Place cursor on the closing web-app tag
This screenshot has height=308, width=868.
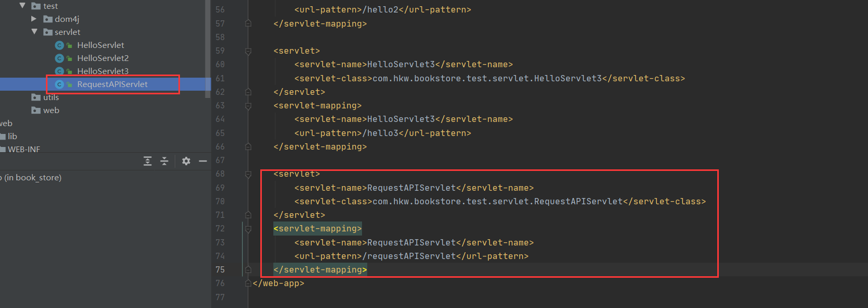click(278, 284)
